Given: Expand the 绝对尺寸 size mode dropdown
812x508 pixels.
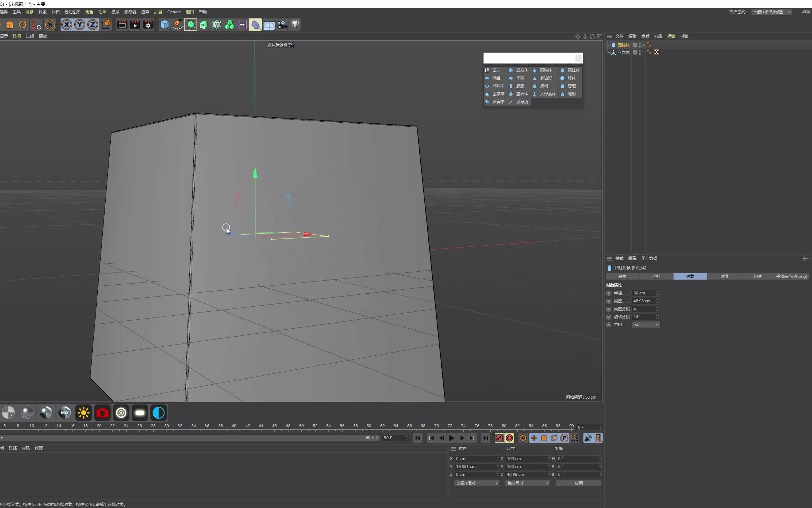Looking at the screenshot, I should [528, 483].
